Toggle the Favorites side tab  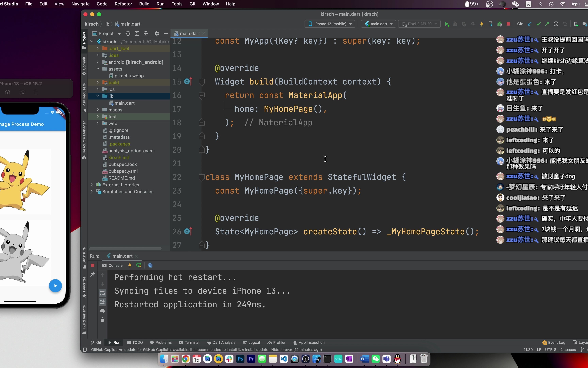pyautogui.click(x=84, y=287)
